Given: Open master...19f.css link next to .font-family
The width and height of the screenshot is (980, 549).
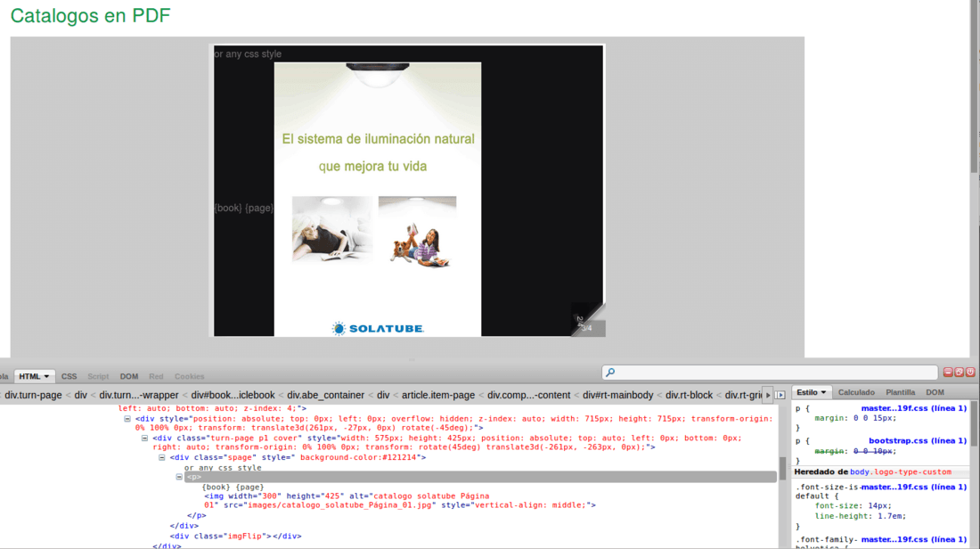Looking at the screenshot, I should click(914, 539).
